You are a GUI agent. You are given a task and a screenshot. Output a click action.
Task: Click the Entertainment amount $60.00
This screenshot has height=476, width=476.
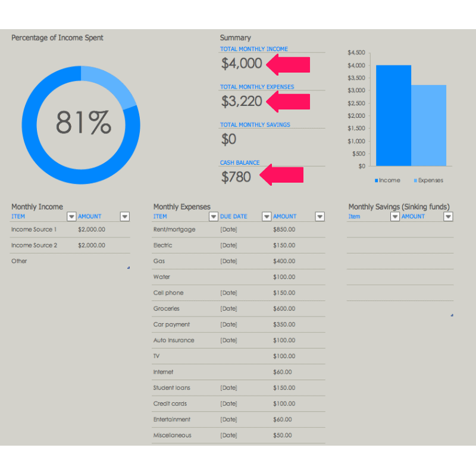click(x=282, y=419)
